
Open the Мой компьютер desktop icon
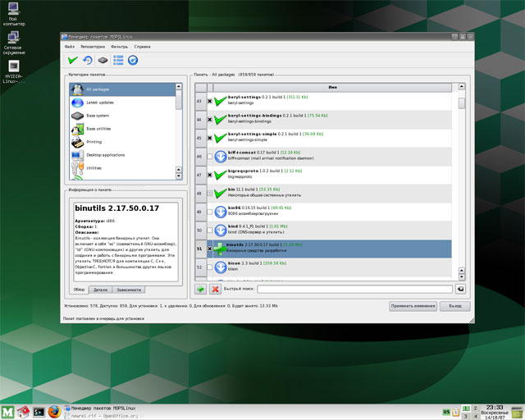pos(14,14)
